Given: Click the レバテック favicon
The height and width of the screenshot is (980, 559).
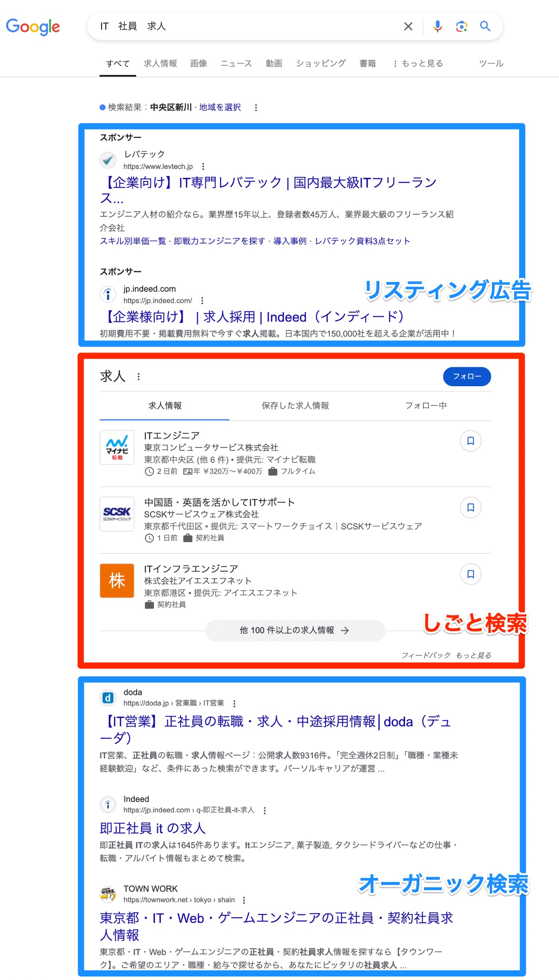Looking at the screenshot, I should [108, 160].
